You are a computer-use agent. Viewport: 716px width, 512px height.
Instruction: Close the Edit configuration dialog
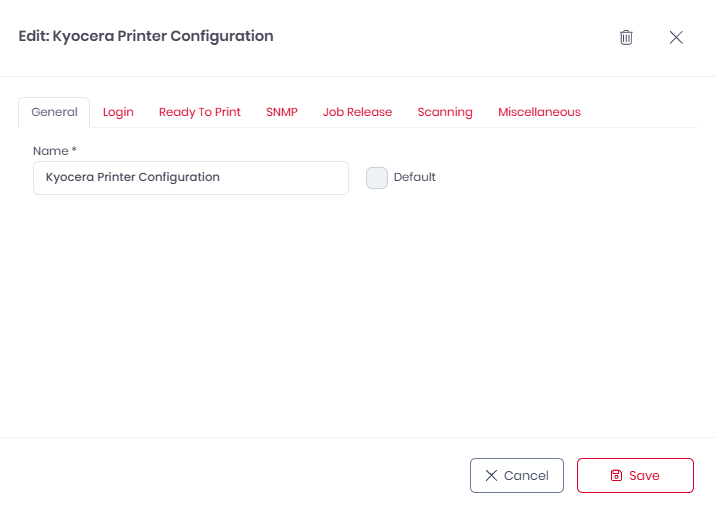(x=676, y=37)
